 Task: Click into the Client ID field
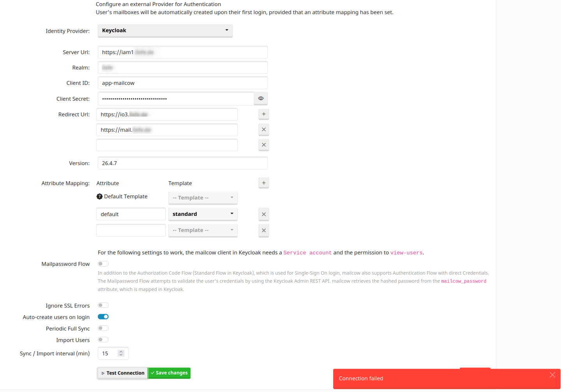pos(182,83)
